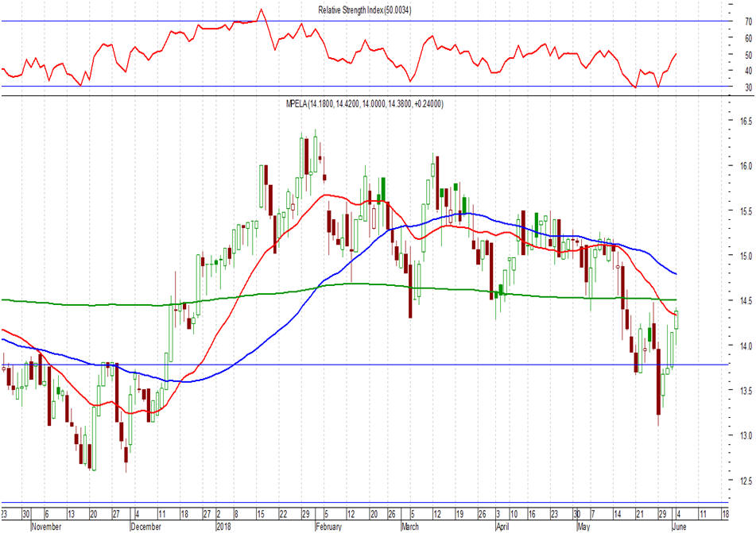Select the RSI axis label 30
Image resolution: width=756 pixels, height=533 pixels.
pos(748,87)
